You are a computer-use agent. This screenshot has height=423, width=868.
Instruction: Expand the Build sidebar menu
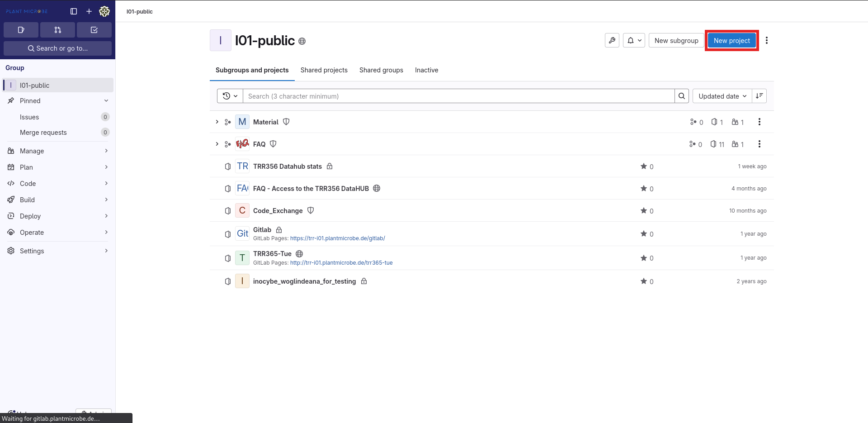pyautogui.click(x=57, y=200)
